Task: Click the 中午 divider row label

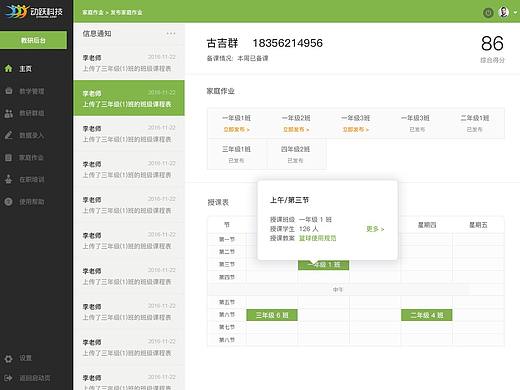Action: coord(338,290)
